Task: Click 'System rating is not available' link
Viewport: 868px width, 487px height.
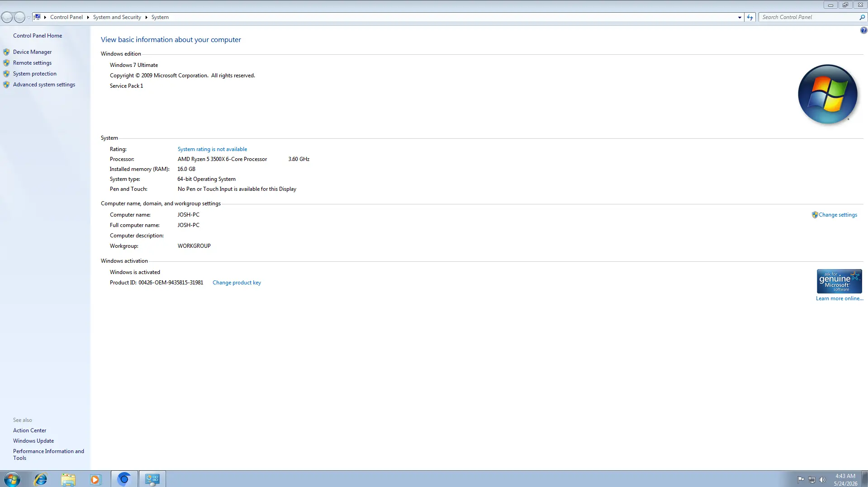Action: coord(212,149)
